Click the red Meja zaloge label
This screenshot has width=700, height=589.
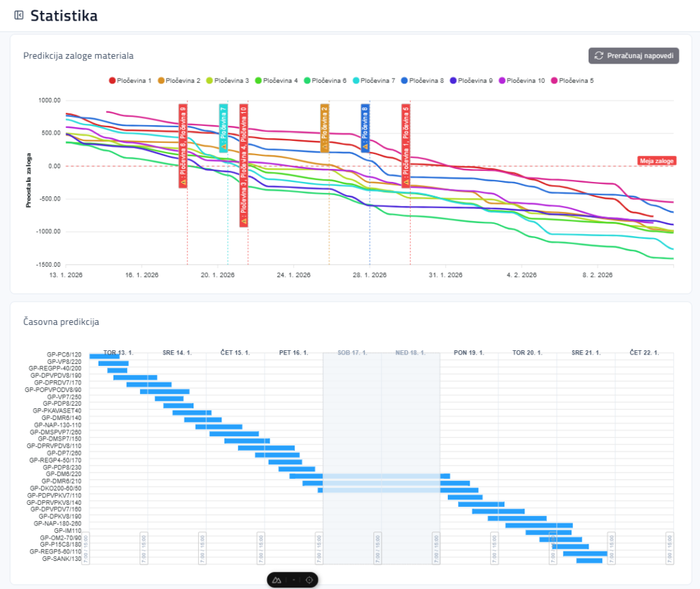(x=657, y=161)
